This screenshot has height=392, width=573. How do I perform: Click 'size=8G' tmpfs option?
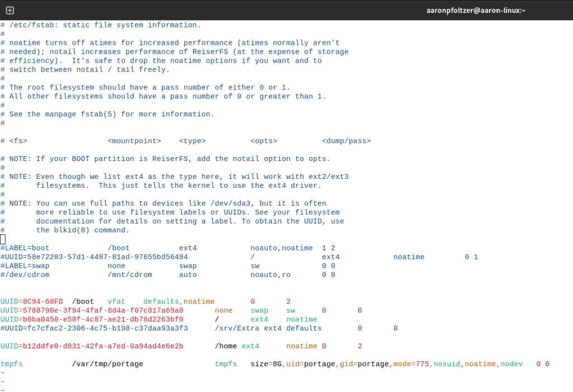(x=266, y=364)
